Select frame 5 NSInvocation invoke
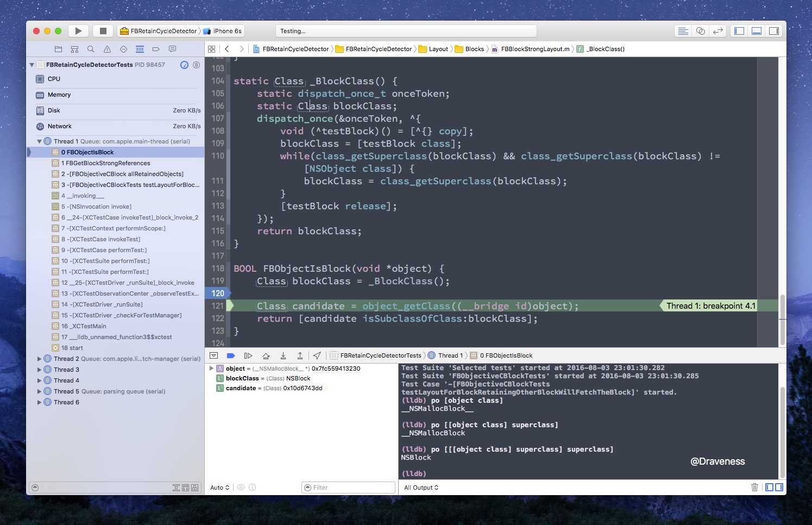Viewport: 812px width, 525px height. [x=116, y=207]
